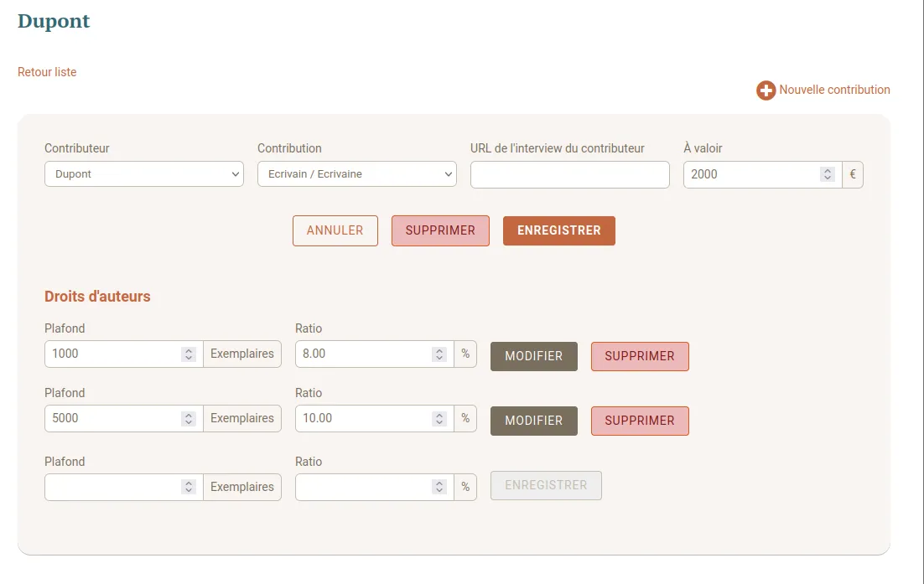
Task: Click SUPPRIMER for the 1000 Plafond row
Action: (x=640, y=356)
